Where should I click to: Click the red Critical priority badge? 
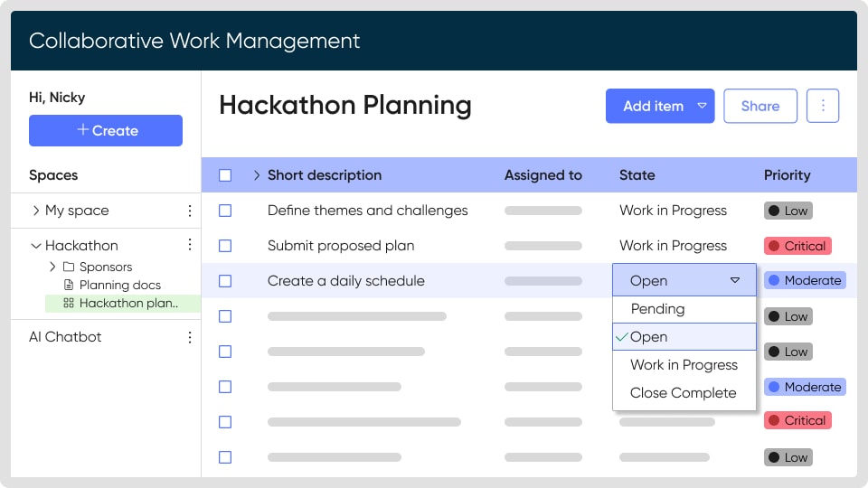[x=797, y=246]
